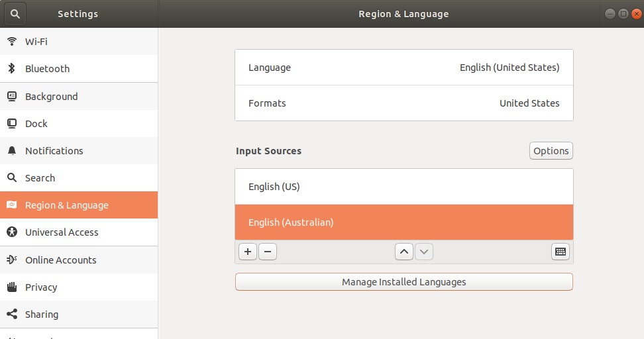Close the Settings window
644x339 pixels.
tap(636, 14)
